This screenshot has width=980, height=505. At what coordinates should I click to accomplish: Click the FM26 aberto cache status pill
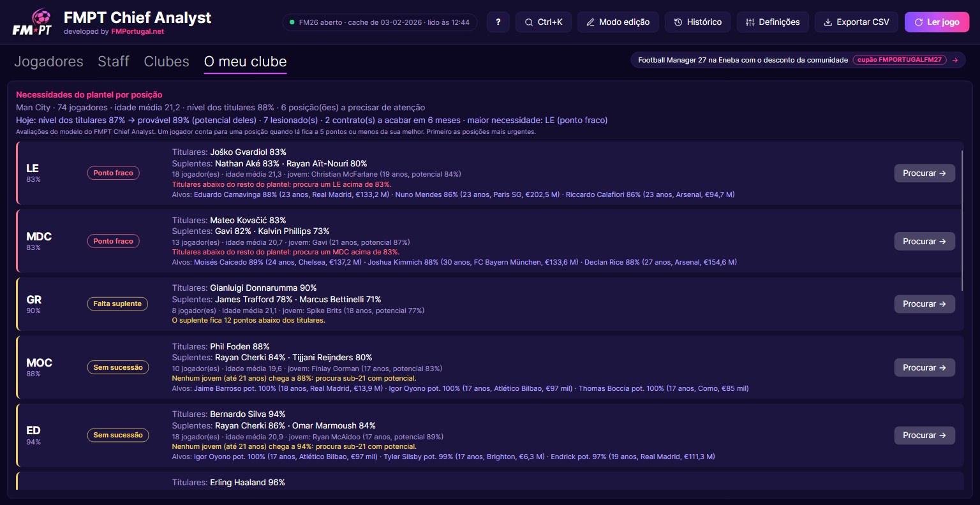click(x=380, y=22)
